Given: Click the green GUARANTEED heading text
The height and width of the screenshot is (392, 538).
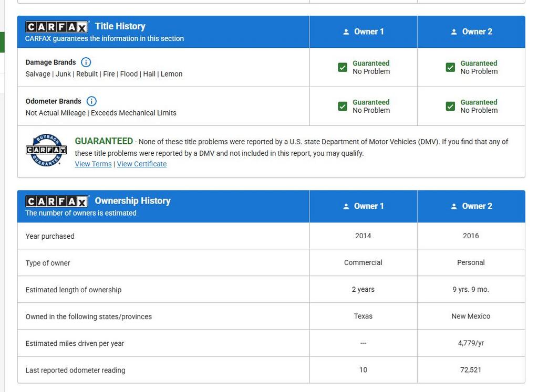Looking at the screenshot, I should [x=104, y=141].
